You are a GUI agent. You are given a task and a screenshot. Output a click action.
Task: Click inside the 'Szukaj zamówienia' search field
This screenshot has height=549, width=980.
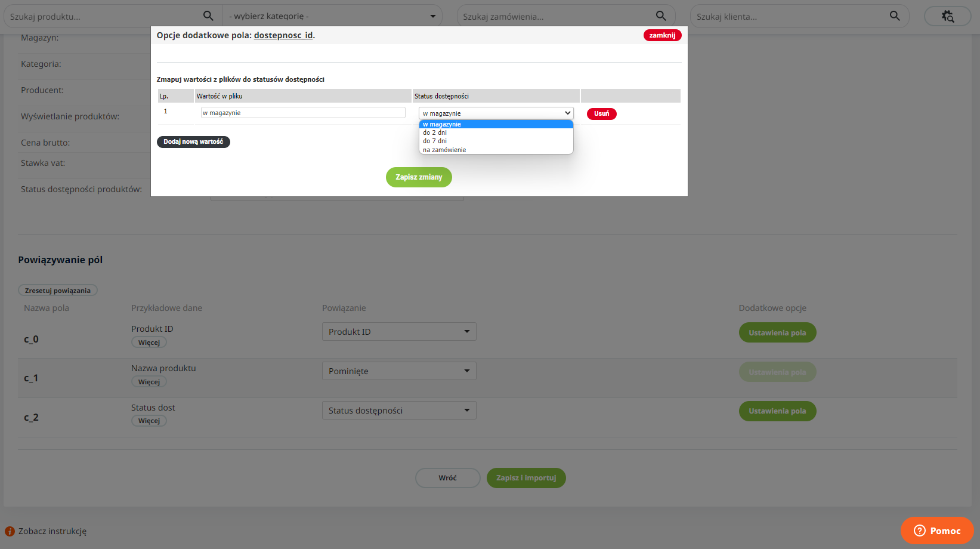pyautogui.click(x=555, y=16)
